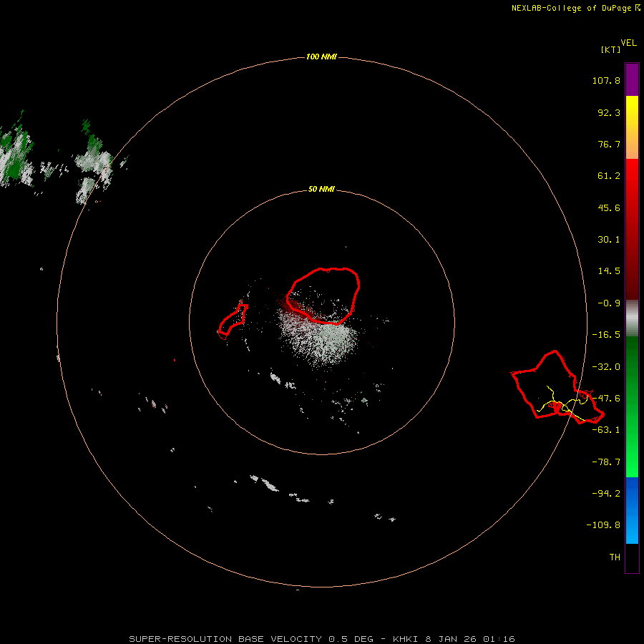Click the blue segment of velocity color bar

pos(632,510)
